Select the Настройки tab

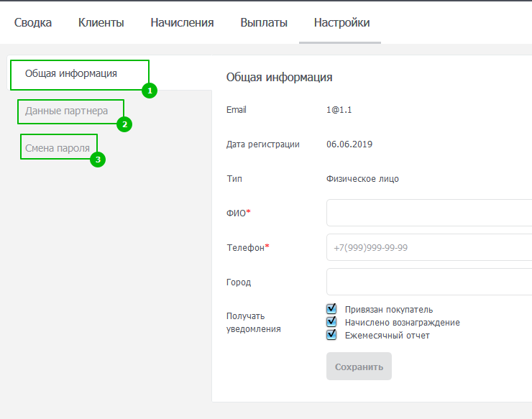point(341,22)
